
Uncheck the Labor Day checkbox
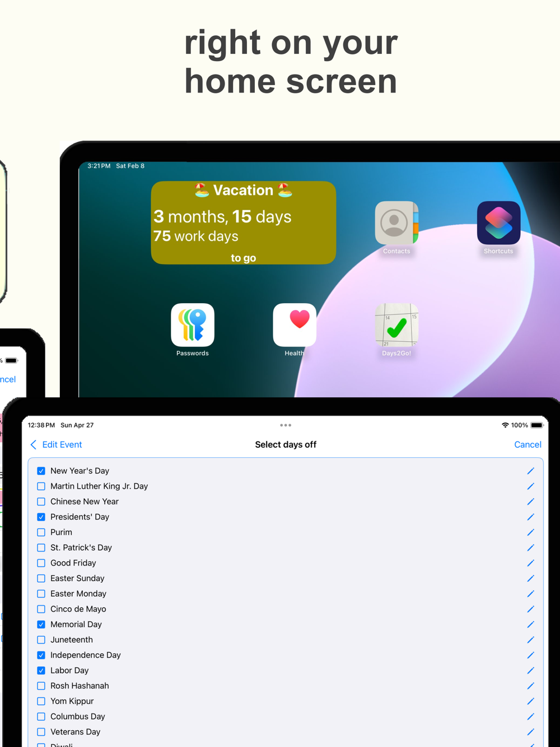pyautogui.click(x=41, y=670)
